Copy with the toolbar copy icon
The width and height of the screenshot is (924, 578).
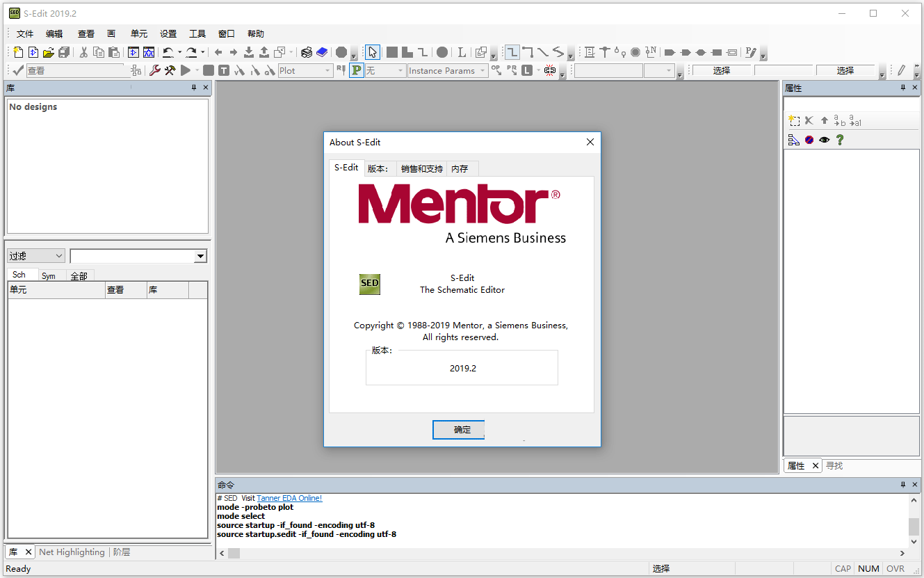click(99, 52)
